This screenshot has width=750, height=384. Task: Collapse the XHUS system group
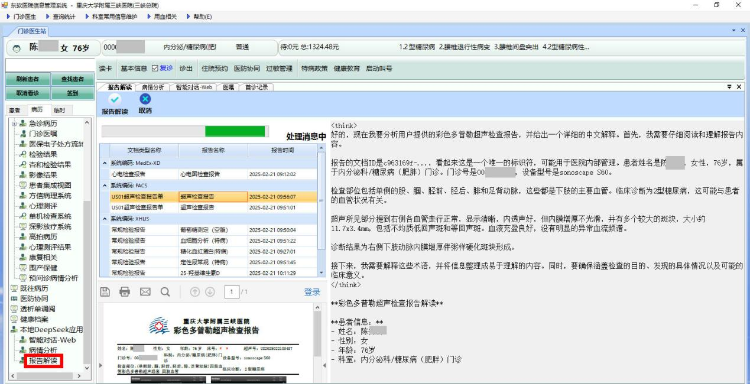click(105, 219)
